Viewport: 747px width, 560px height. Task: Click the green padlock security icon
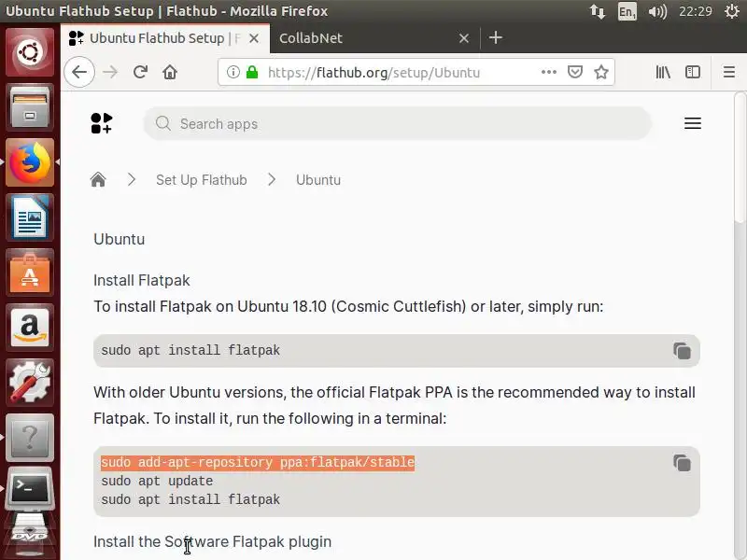(x=251, y=73)
